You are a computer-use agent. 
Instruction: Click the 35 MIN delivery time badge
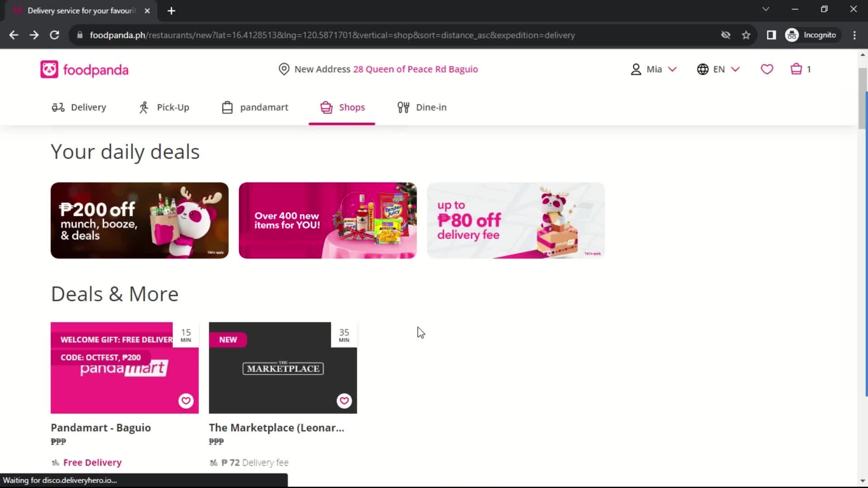tap(344, 335)
